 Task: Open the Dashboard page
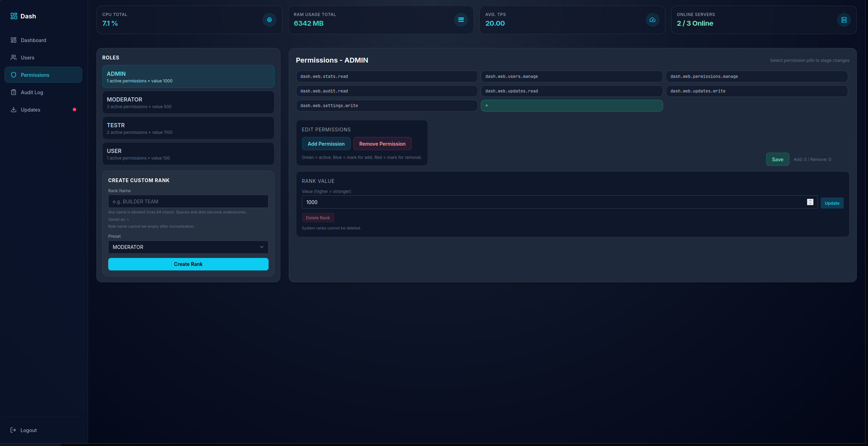tap(43, 40)
